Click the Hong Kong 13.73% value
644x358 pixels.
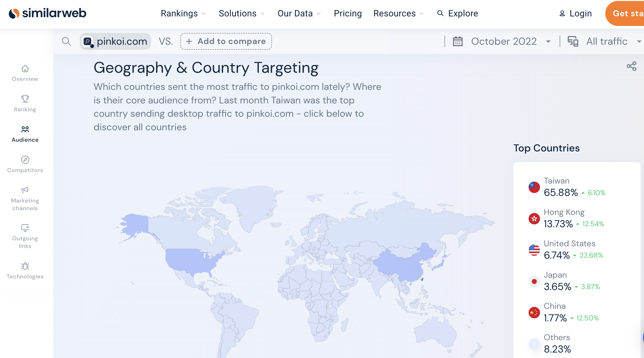(x=558, y=224)
